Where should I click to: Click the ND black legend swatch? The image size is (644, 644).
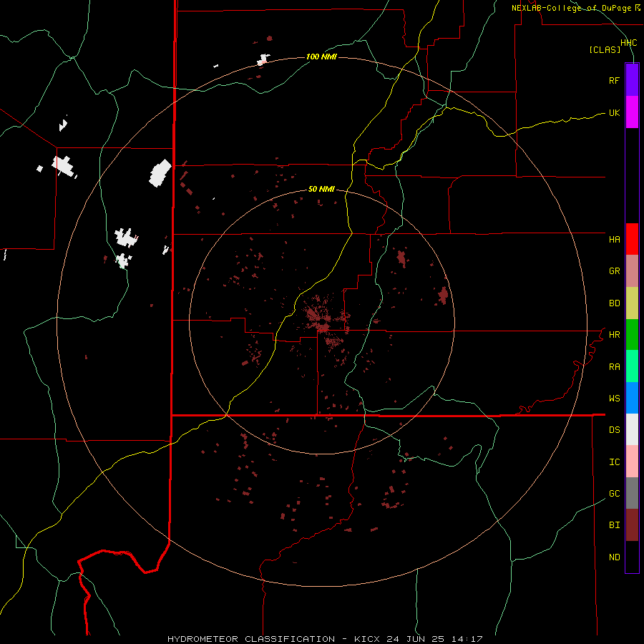632,557
